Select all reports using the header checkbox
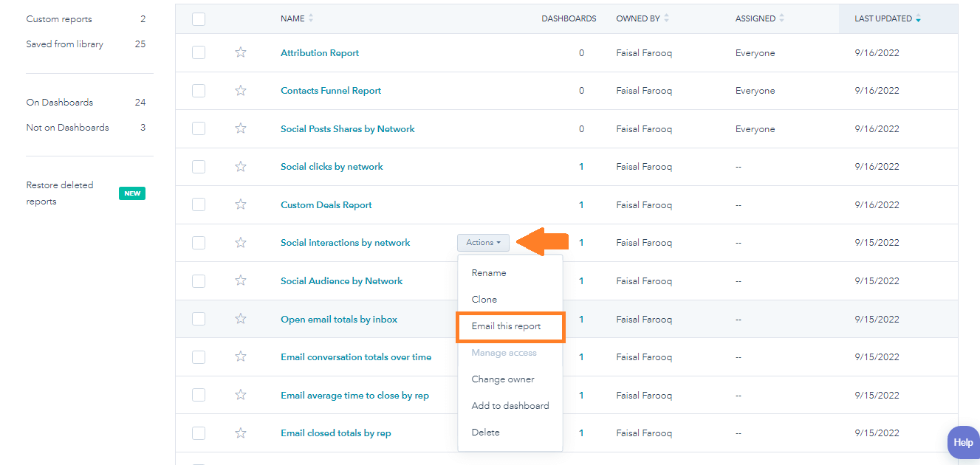Image resolution: width=980 pixels, height=465 pixels. [198, 18]
